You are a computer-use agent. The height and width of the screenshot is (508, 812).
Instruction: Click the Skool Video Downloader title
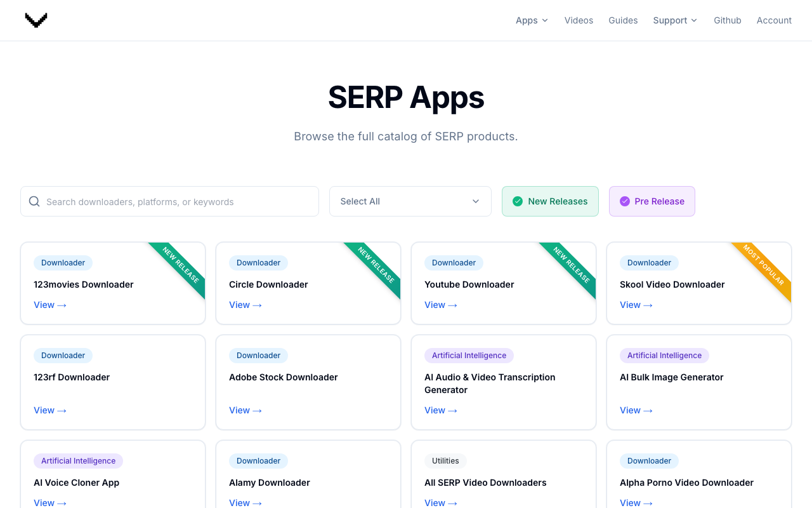coord(672,284)
